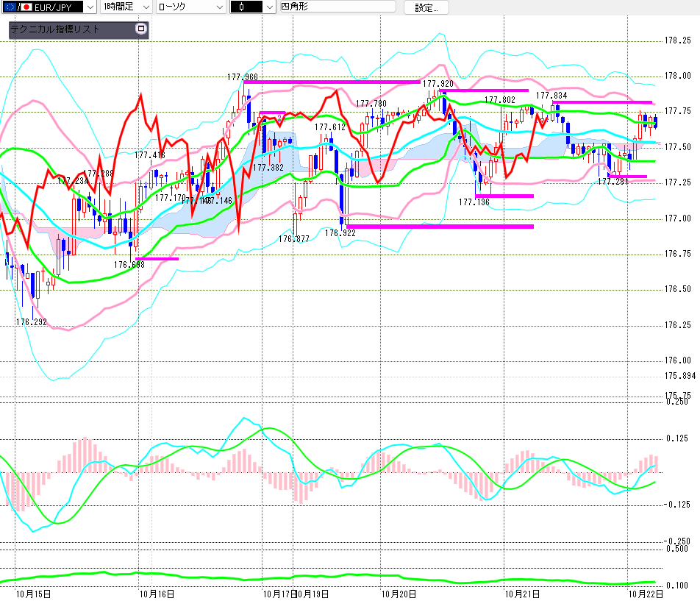Click the 0.125 MACD axis label

tap(677, 438)
